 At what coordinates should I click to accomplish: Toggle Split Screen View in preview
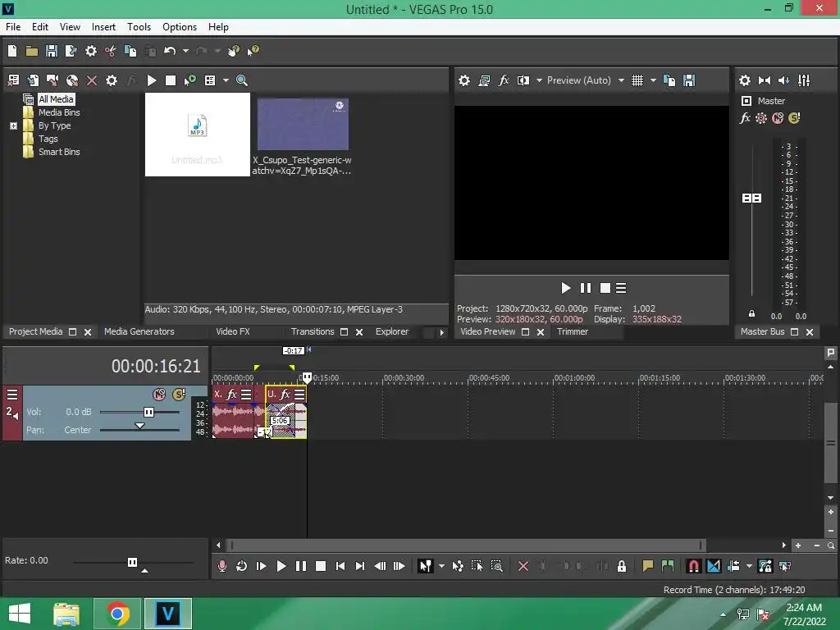point(523,80)
